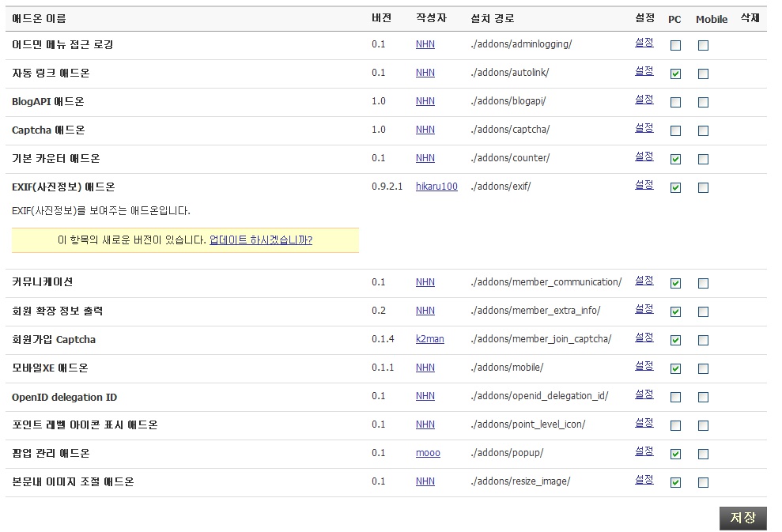Enable Mobile for 기본 카운터 애드온
The width and height of the screenshot is (782, 532).
[703, 159]
